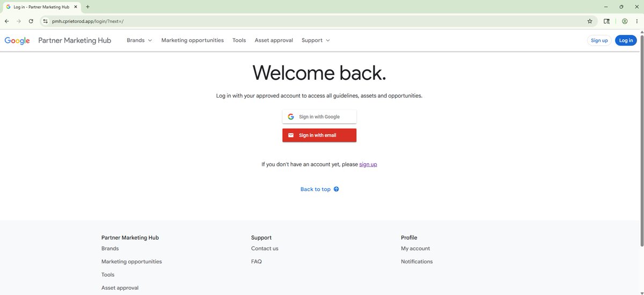Open Tools in the top navigation
The width and height of the screenshot is (644, 295).
click(x=239, y=40)
